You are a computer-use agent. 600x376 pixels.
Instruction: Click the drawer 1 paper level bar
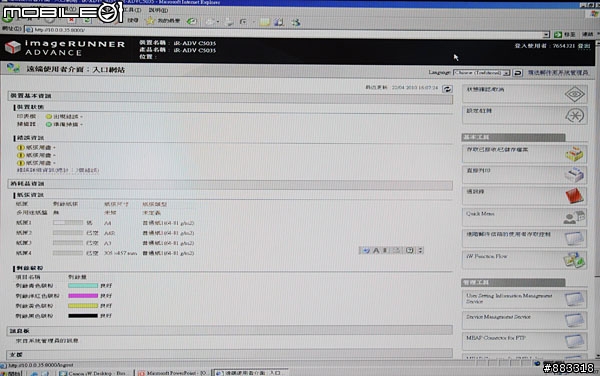(68, 223)
